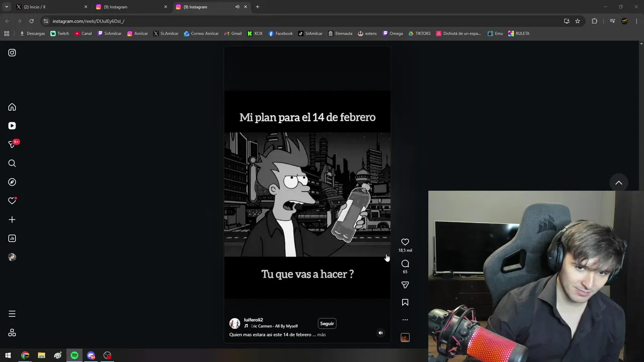Open Spotify from the taskbar
This screenshot has height=362, width=644.
pos(74,355)
